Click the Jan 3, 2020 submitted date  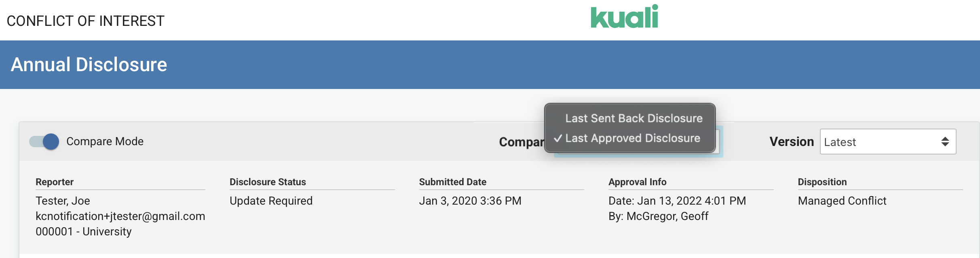point(470,201)
